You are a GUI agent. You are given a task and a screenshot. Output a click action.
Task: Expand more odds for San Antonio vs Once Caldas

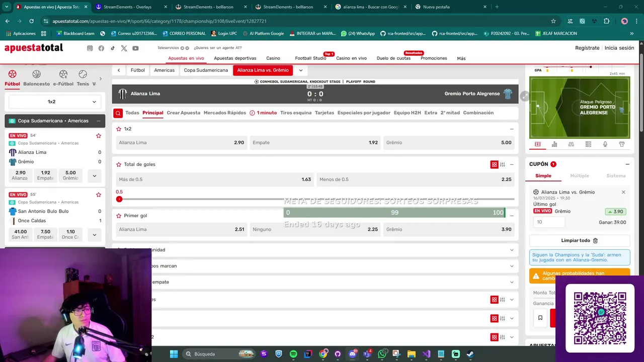click(94, 235)
